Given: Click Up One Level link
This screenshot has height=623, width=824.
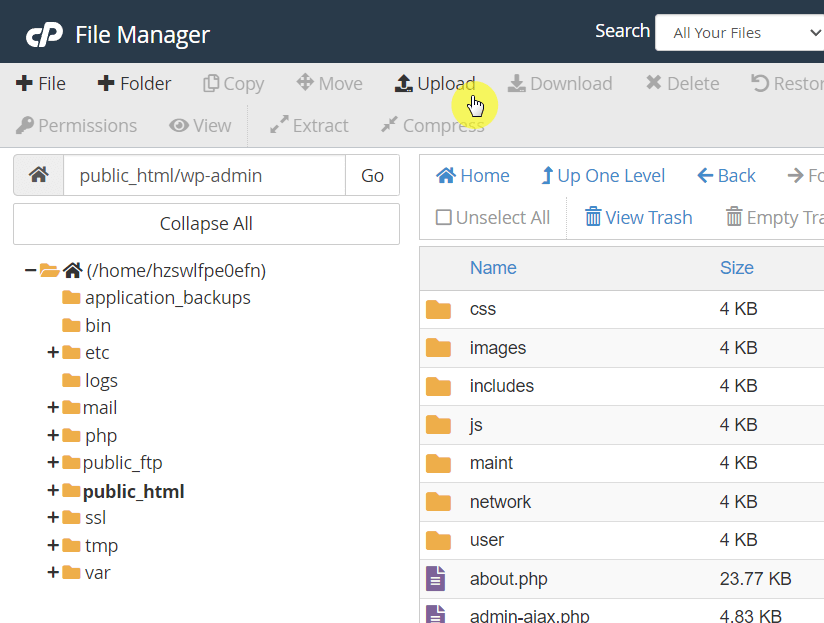Looking at the screenshot, I should (x=603, y=175).
